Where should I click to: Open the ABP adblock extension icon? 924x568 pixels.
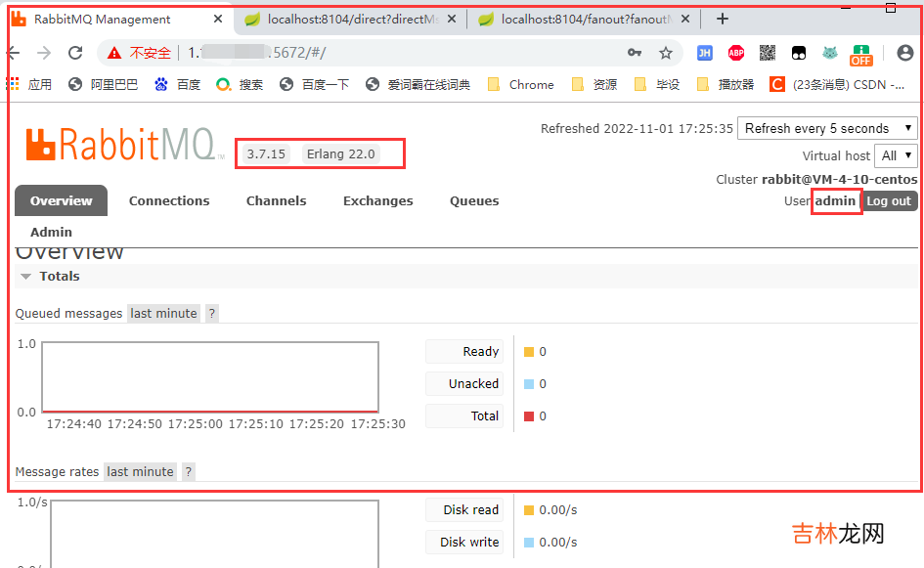735,53
